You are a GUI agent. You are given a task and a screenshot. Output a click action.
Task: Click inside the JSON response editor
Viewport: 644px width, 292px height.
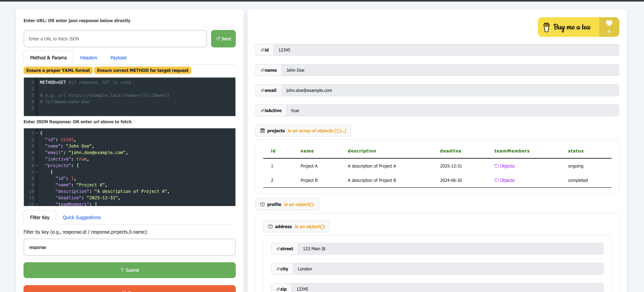pos(130,167)
